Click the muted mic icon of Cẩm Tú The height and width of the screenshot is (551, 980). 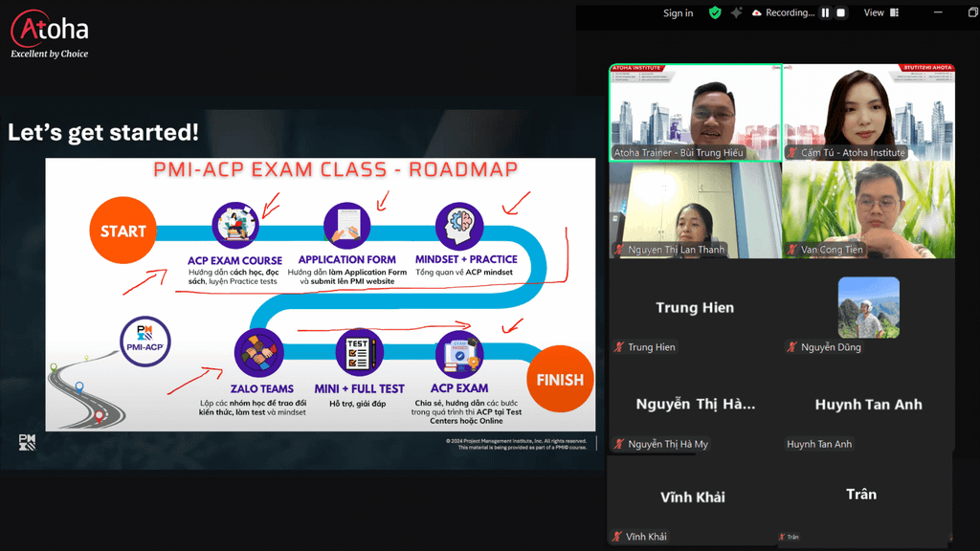pos(792,152)
